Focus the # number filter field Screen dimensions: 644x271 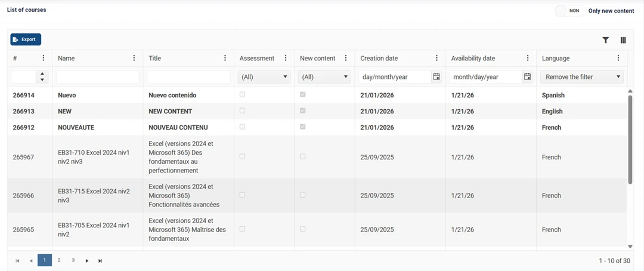[x=24, y=77]
